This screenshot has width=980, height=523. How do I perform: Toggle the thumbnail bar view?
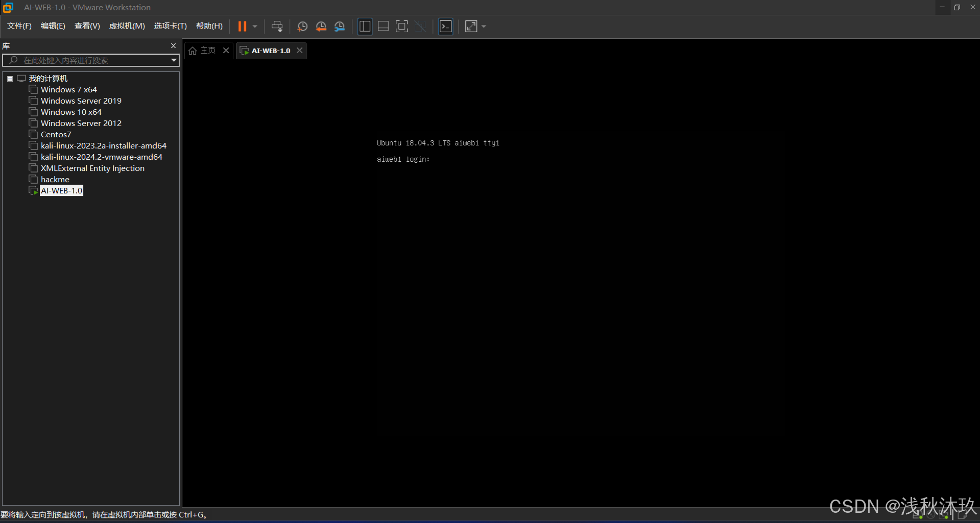(384, 27)
